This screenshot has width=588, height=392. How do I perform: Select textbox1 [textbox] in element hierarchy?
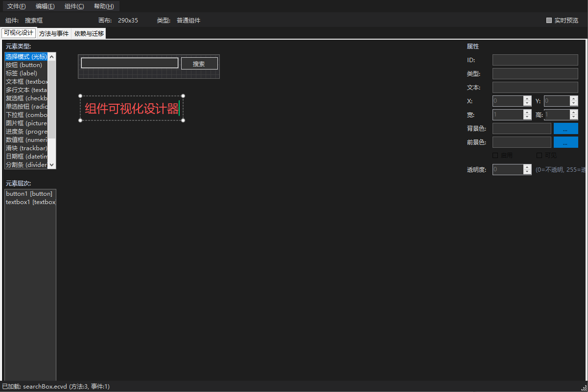(x=30, y=202)
